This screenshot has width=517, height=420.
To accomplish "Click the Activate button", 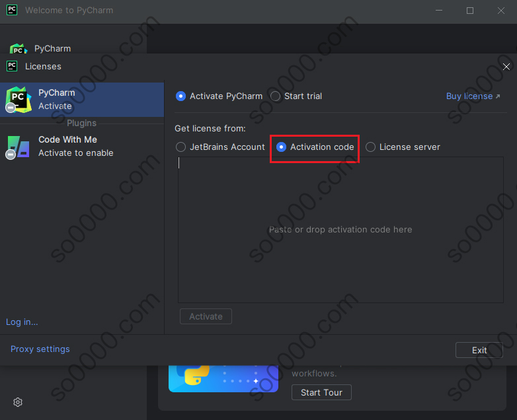I will pos(206,316).
